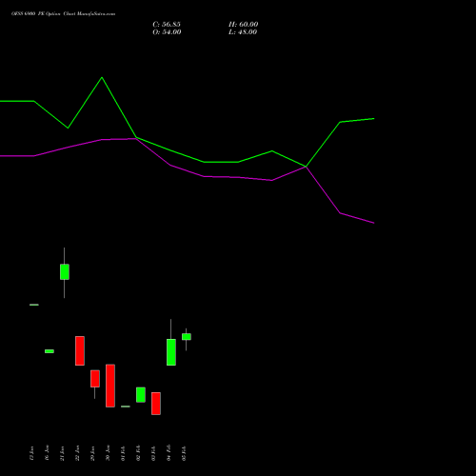Select the 02 Feb date label
Image resolution: width=476 pixels, height=476 pixels.
[x=139, y=453]
